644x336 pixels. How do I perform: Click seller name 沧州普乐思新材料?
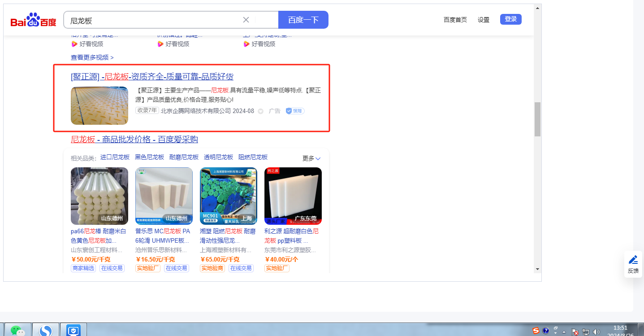pyautogui.click(x=161, y=250)
